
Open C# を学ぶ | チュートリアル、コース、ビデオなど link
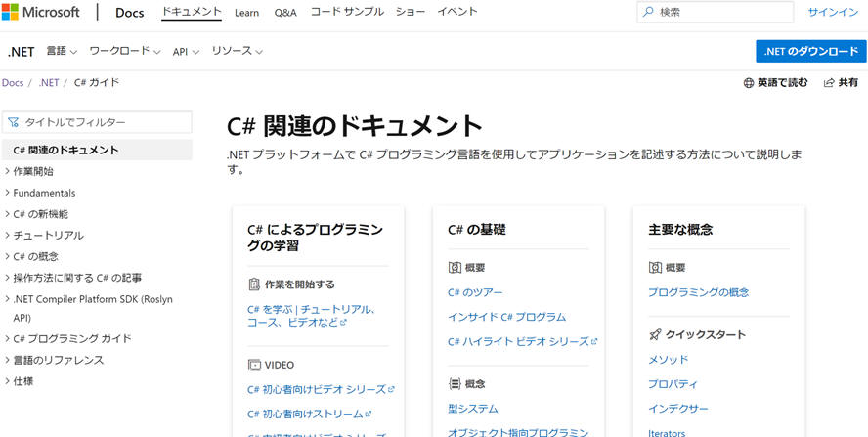[x=312, y=316]
